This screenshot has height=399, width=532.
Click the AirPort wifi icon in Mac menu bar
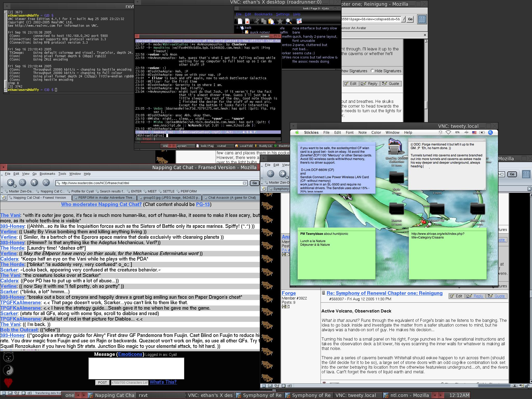[448, 132]
